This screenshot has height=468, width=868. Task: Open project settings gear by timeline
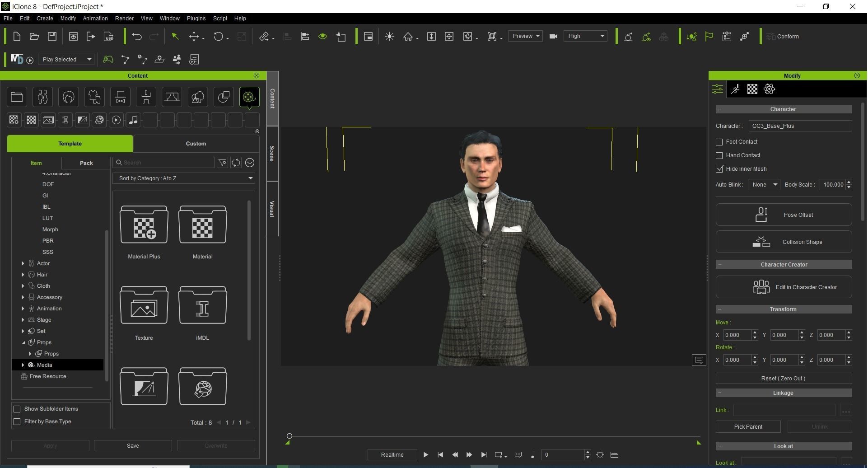pyautogui.click(x=600, y=455)
